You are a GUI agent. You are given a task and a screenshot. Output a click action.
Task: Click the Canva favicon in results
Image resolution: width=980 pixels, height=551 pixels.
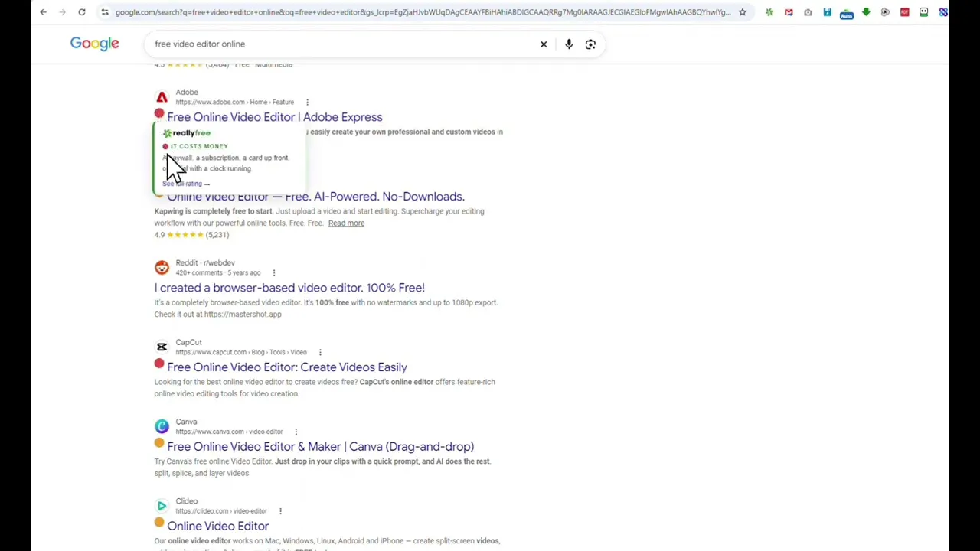(162, 426)
